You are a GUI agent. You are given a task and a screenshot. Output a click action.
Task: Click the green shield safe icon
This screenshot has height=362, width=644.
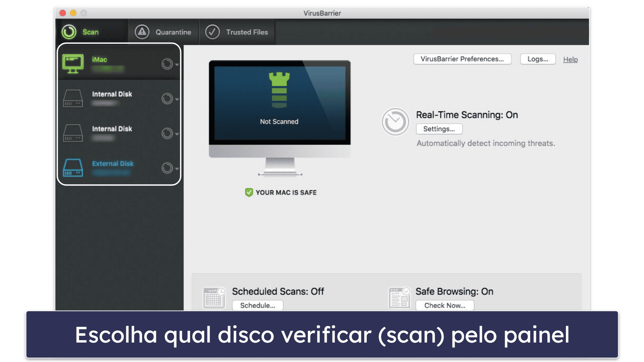tap(249, 192)
